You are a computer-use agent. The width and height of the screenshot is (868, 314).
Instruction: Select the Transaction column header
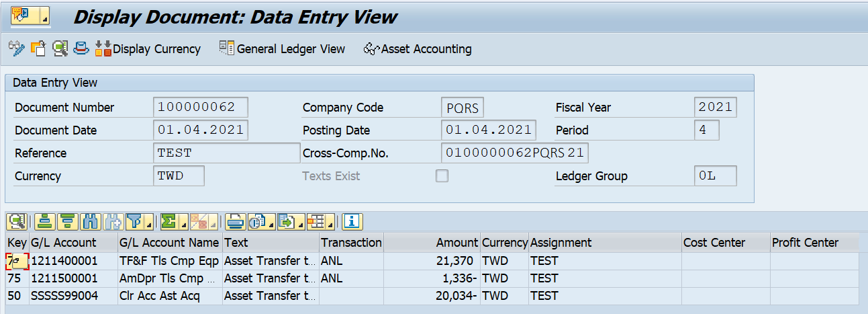[351, 243]
